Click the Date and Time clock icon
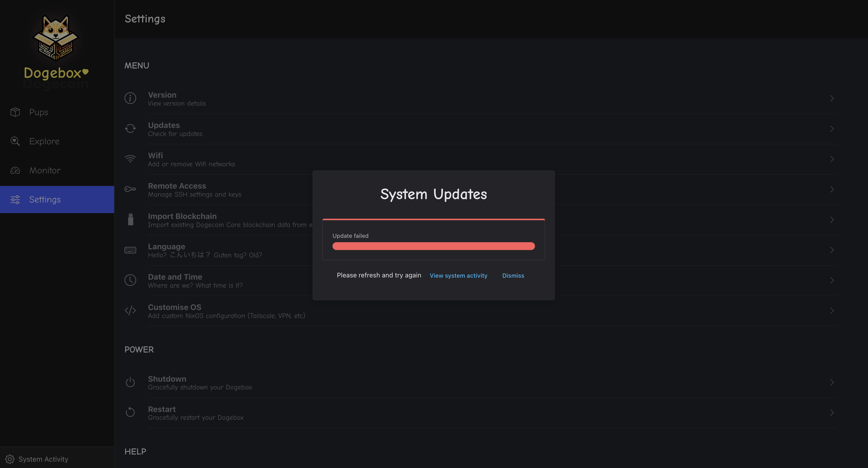Screen dimensions: 868x468 click(130, 280)
